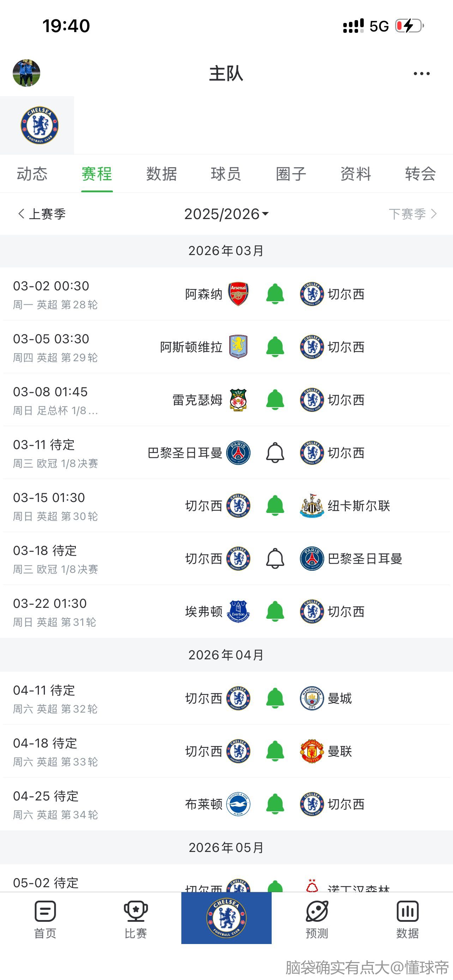Screen dimensions: 453x980
Task: Tap the Newcastle United club crest
Action: [312, 506]
